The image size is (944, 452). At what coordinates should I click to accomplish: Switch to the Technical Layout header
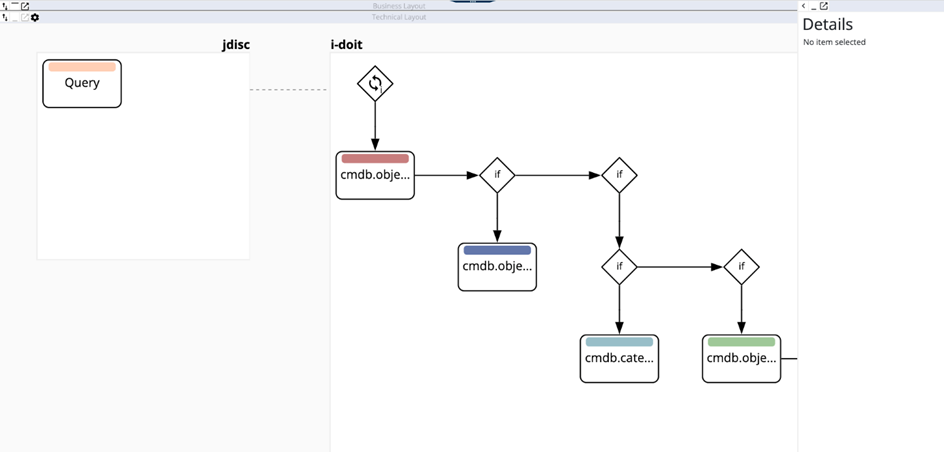399,17
